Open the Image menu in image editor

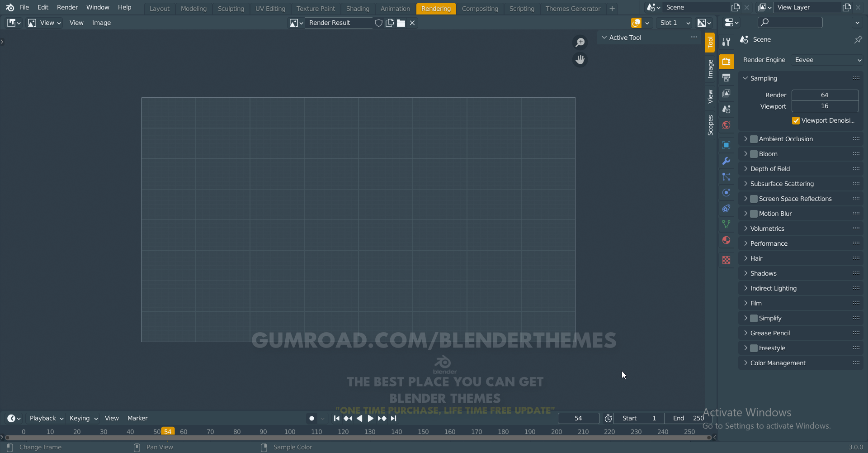pos(101,23)
